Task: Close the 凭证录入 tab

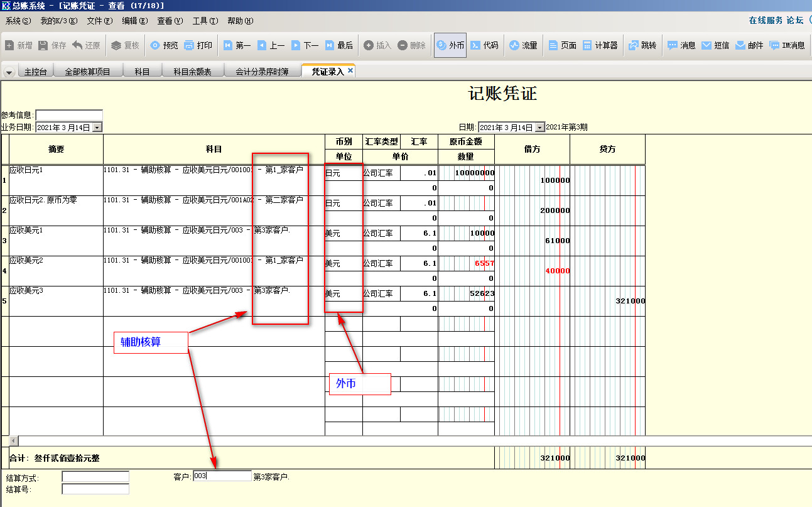Action: coord(350,71)
